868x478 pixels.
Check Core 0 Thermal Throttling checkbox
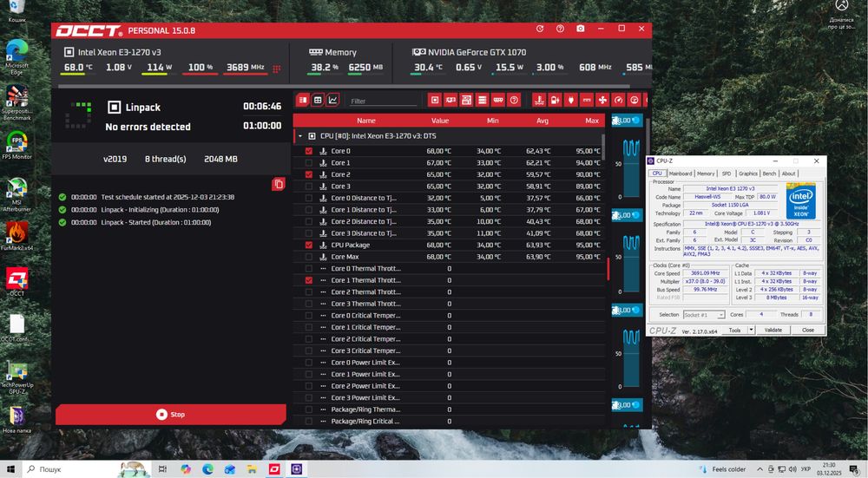[x=309, y=268]
